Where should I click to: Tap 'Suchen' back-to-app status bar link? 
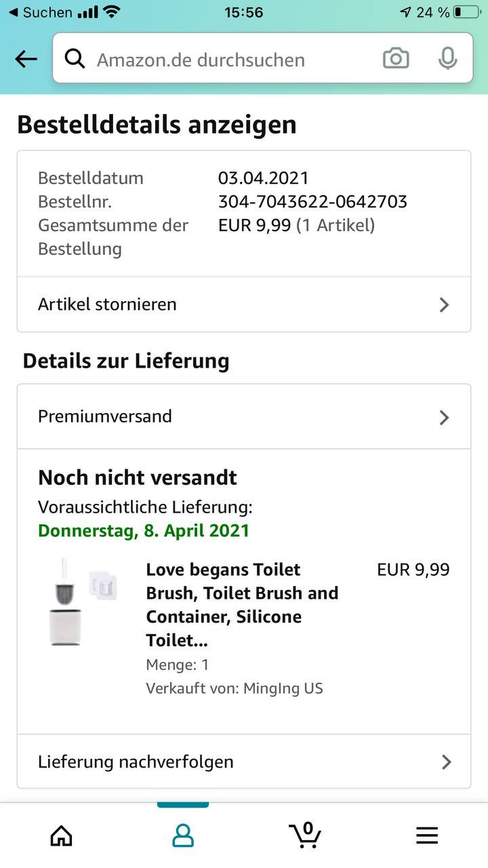[x=41, y=12]
